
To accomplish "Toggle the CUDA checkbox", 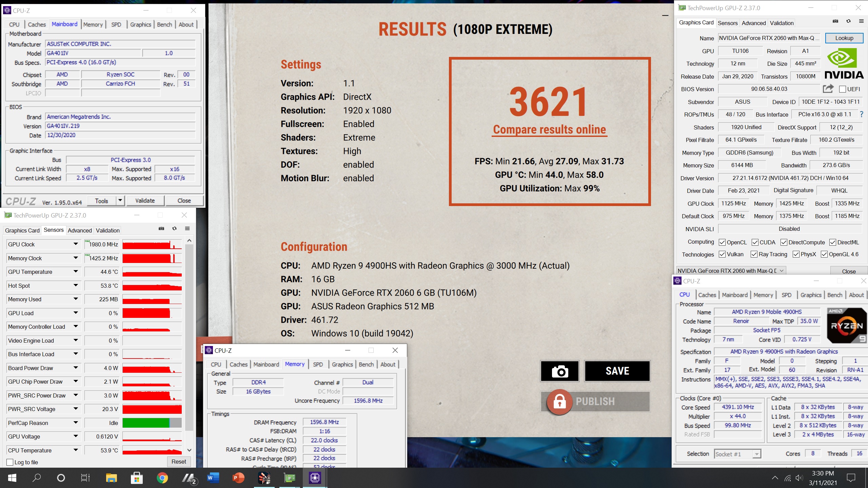I will click(x=755, y=242).
